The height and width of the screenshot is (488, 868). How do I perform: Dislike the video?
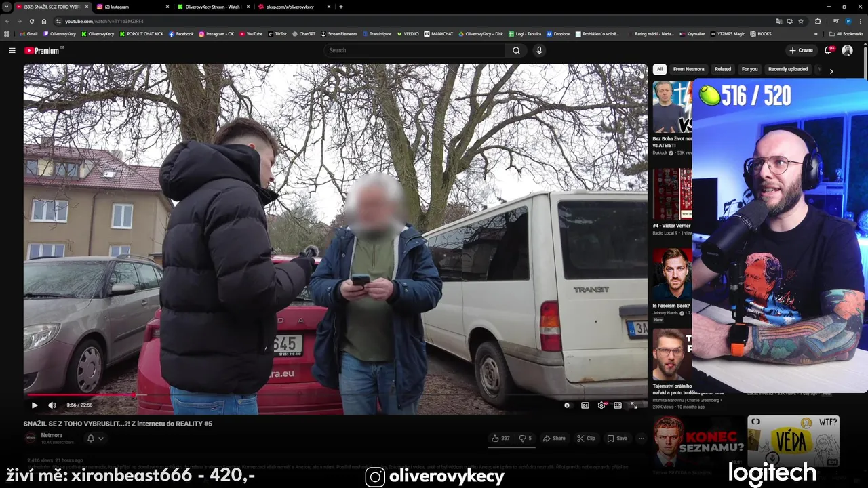tap(525, 439)
